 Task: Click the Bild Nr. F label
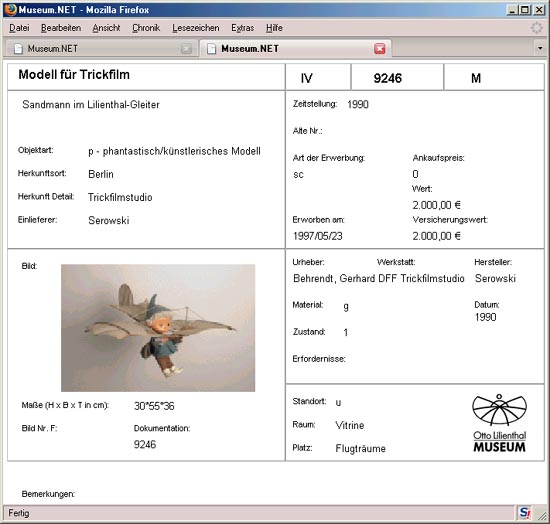tap(39, 428)
